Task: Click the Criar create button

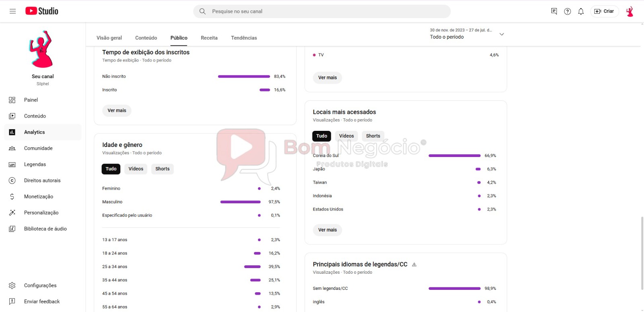Action: click(x=604, y=11)
